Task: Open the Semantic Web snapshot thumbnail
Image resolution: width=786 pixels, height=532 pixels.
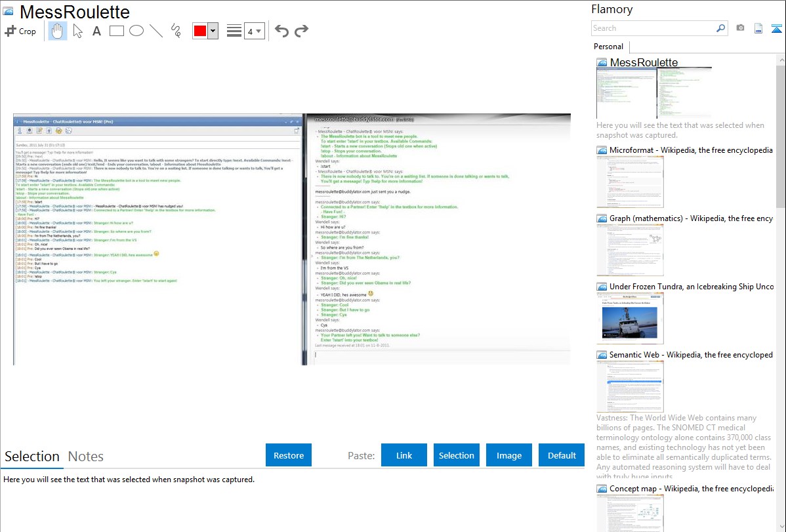Action: click(630, 386)
